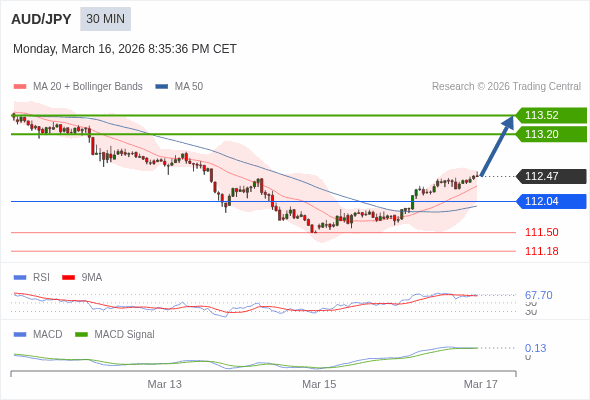590x400 pixels.
Task: Click the 'RSI' legend label
Action: tap(41, 278)
